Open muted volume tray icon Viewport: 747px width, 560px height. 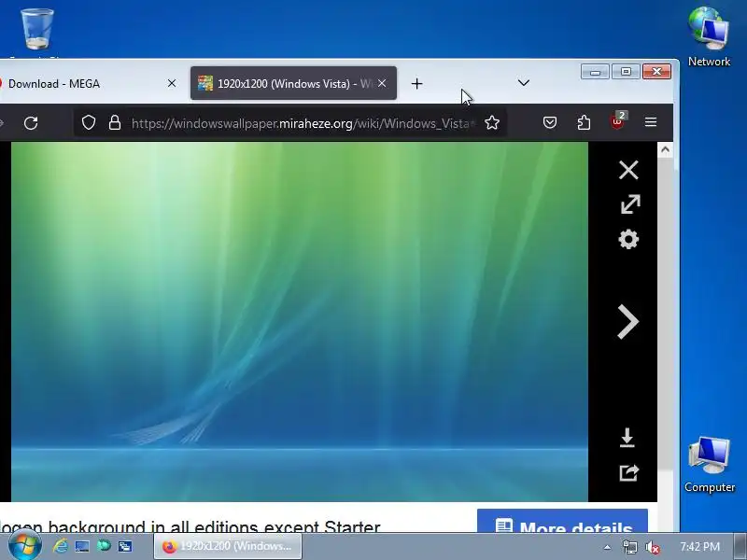tap(653, 548)
